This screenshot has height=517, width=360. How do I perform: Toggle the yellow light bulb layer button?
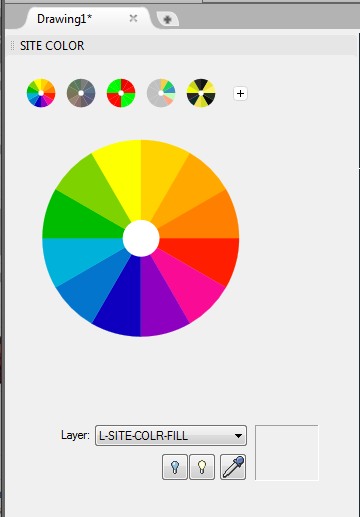coord(202,467)
